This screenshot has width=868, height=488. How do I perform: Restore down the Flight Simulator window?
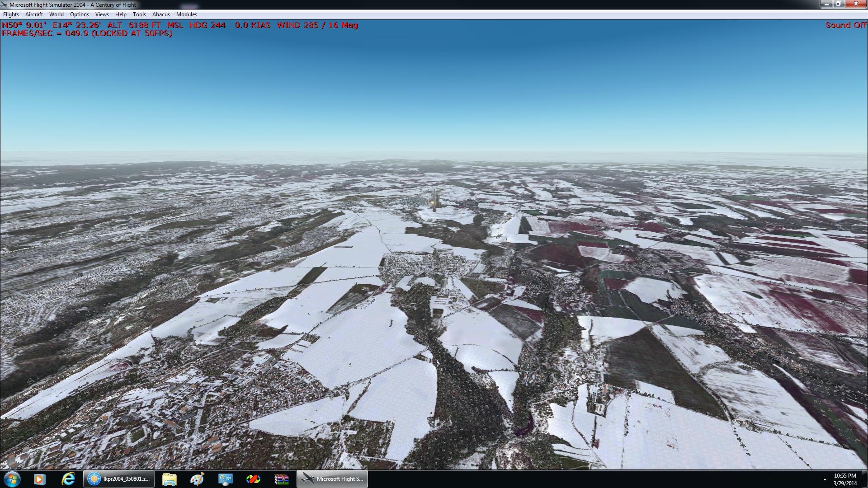839,4
